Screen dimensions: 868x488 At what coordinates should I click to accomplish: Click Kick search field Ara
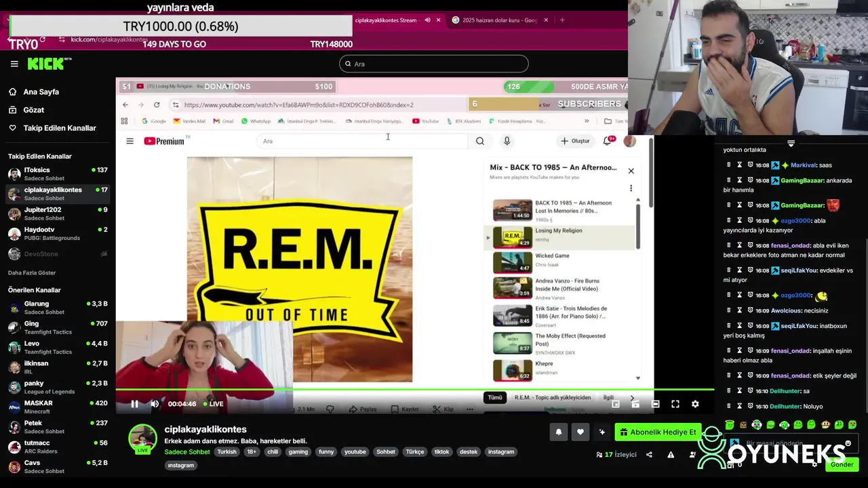(x=434, y=64)
